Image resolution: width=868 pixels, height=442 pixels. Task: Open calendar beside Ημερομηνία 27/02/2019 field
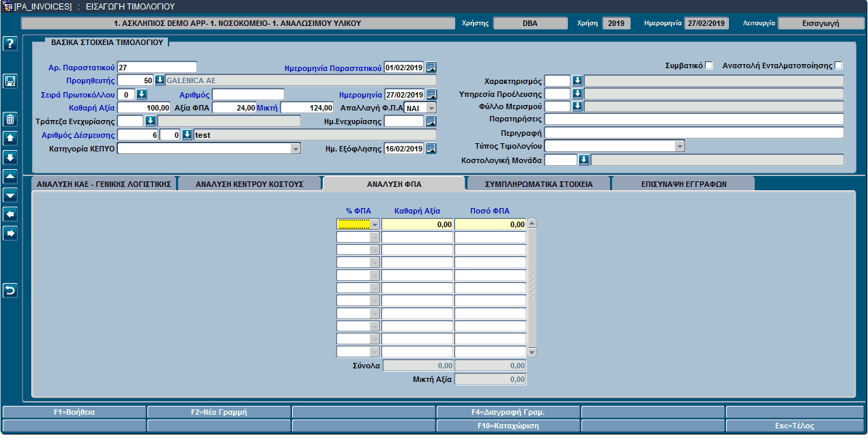click(x=431, y=94)
